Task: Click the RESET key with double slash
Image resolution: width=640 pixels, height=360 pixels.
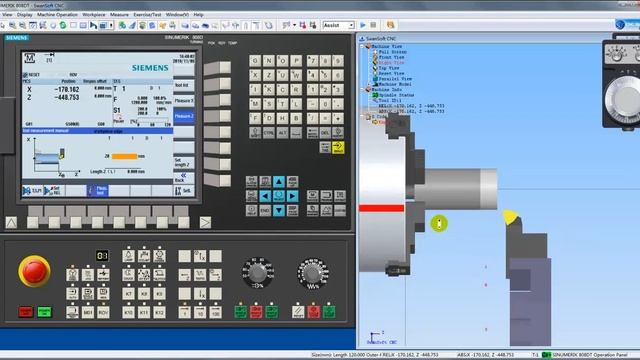Action: click(298, 312)
